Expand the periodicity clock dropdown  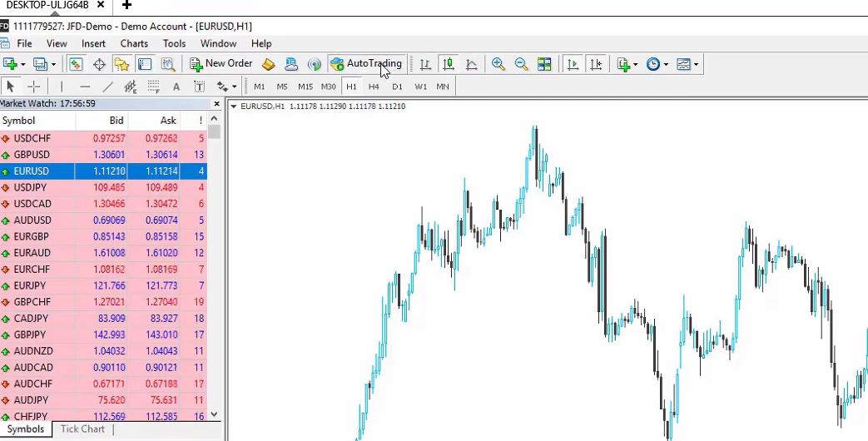(x=665, y=64)
